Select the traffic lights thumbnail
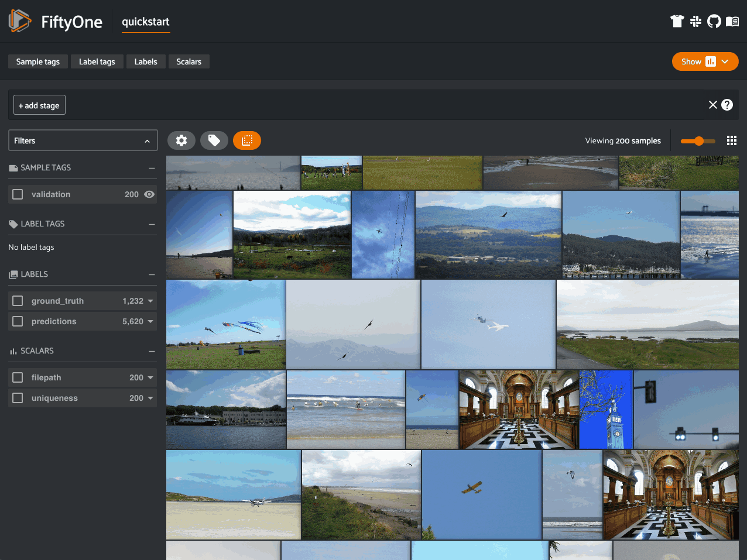 coord(686,410)
